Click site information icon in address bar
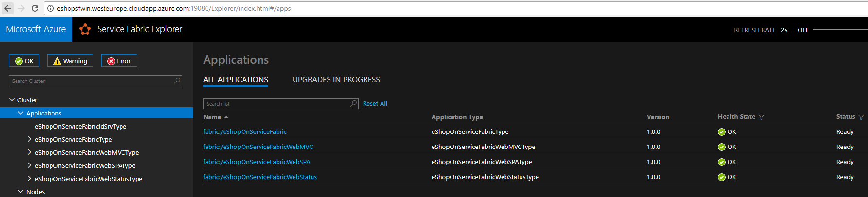868x197 pixels. coord(51,8)
